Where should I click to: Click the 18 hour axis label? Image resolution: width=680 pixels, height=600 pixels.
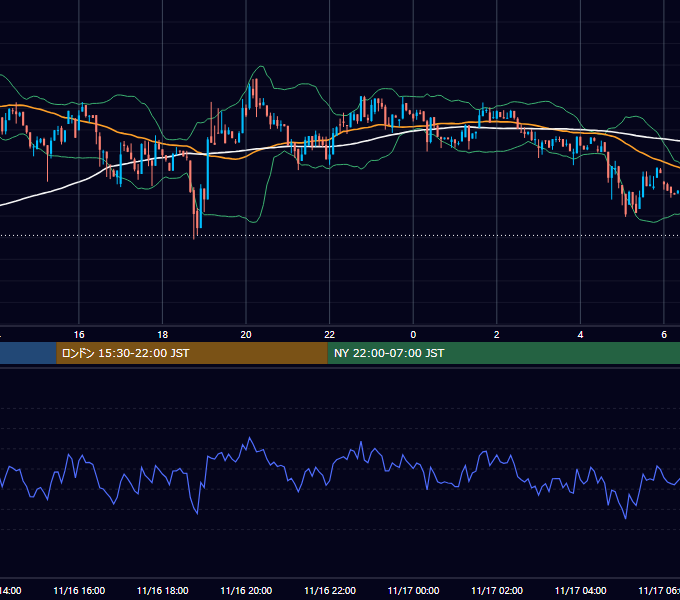[162, 335]
